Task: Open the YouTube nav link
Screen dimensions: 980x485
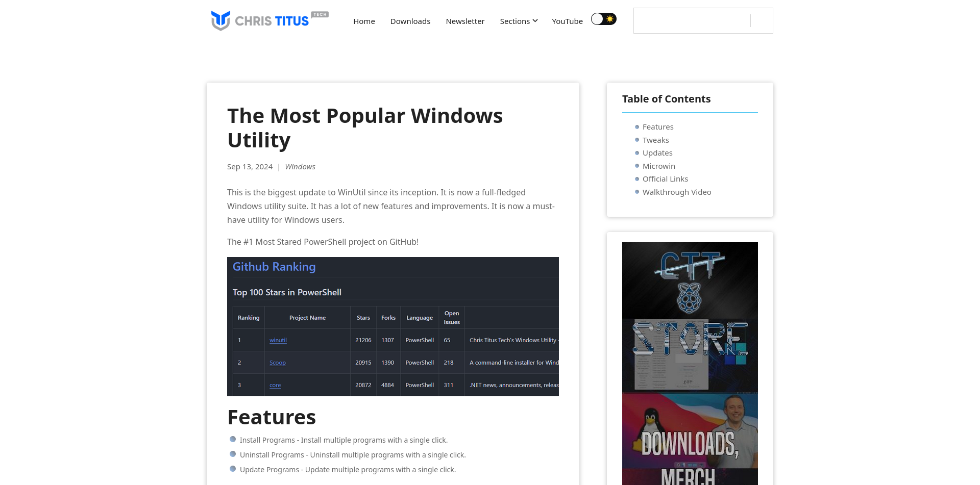Action: pyautogui.click(x=567, y=21)
